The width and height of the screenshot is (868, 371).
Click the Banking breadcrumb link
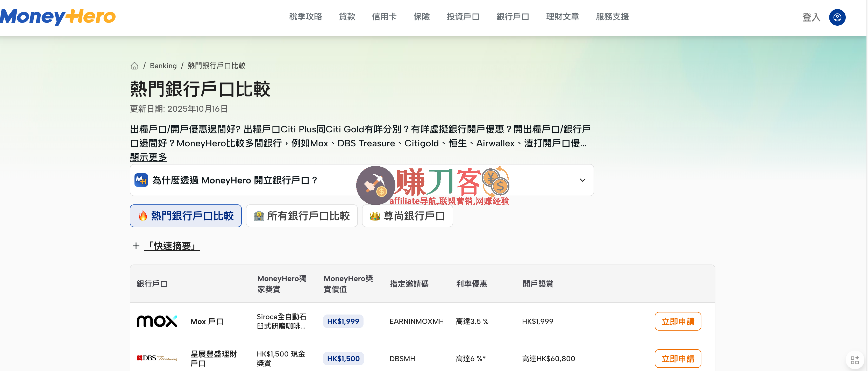[x=163, y=66]
